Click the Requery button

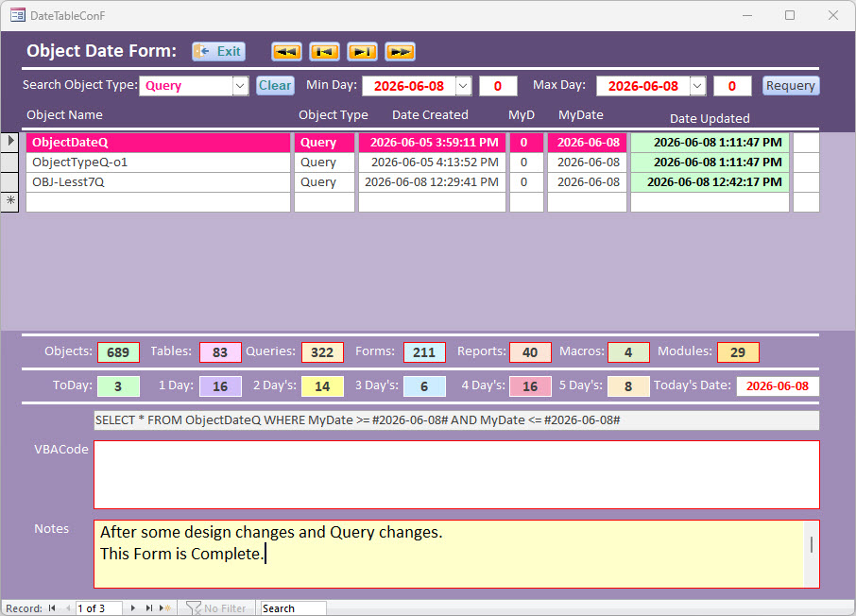[x=791, y=85]
